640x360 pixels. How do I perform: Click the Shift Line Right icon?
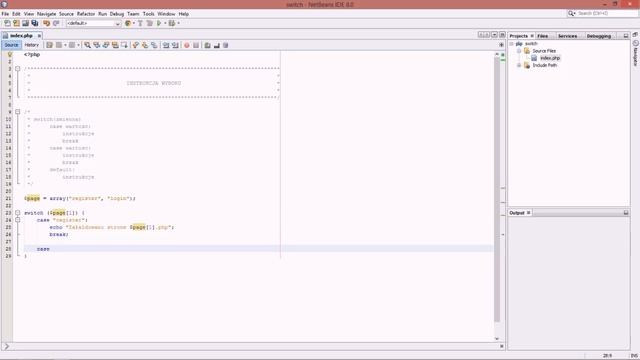(x=175, y=45)
